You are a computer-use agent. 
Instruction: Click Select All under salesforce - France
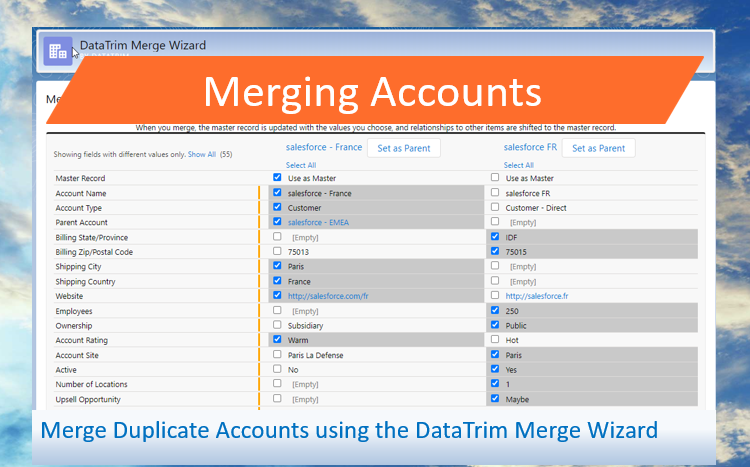coord(301,165)
